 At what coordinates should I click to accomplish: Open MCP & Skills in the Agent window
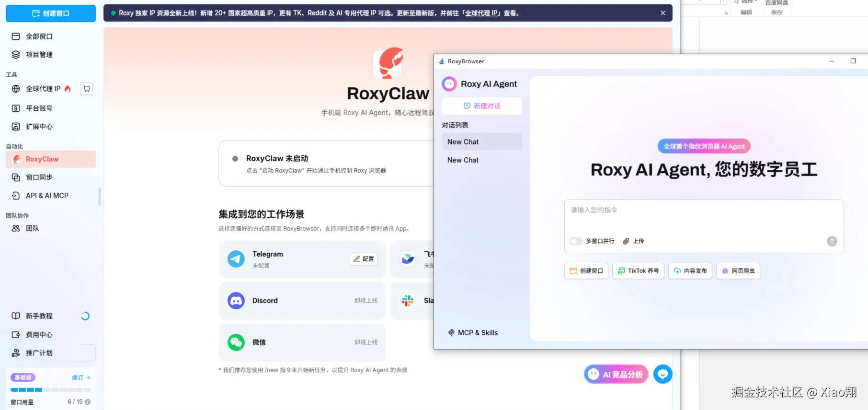pos(473,333)
